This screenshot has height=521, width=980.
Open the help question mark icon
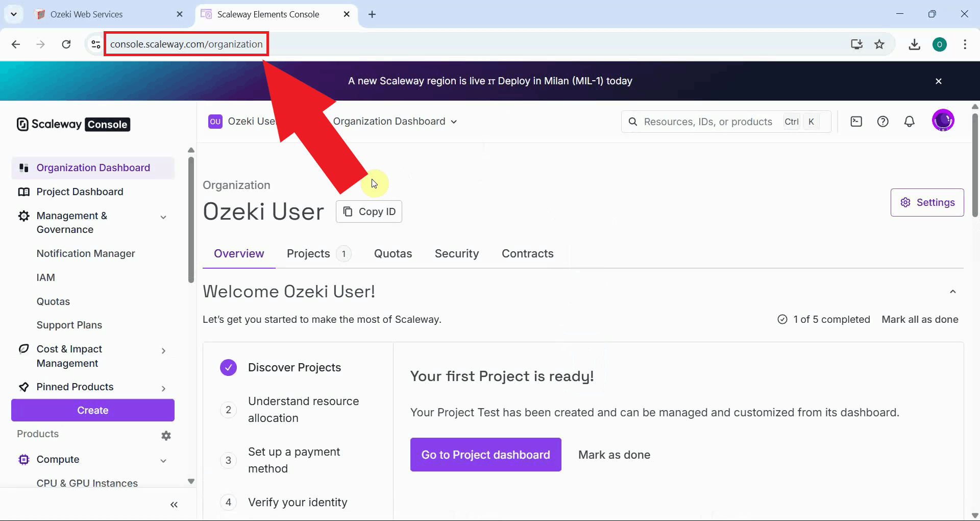pyautogui.click(x=884, y=122)
